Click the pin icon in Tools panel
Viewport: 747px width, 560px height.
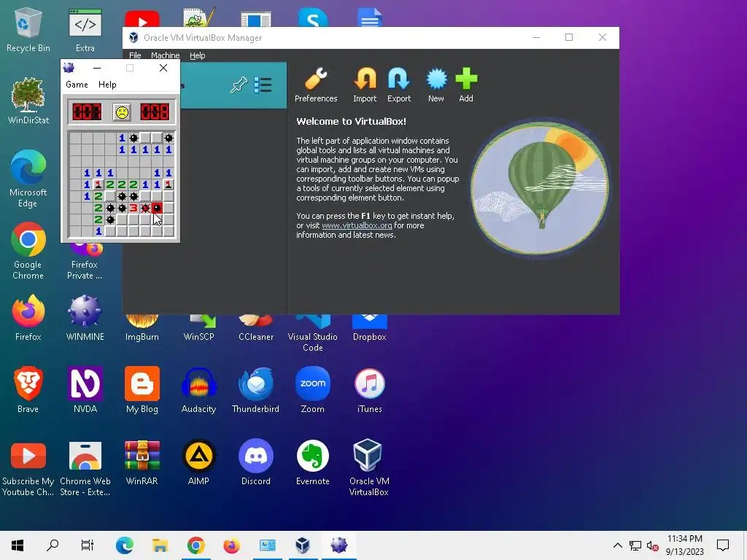239,86
